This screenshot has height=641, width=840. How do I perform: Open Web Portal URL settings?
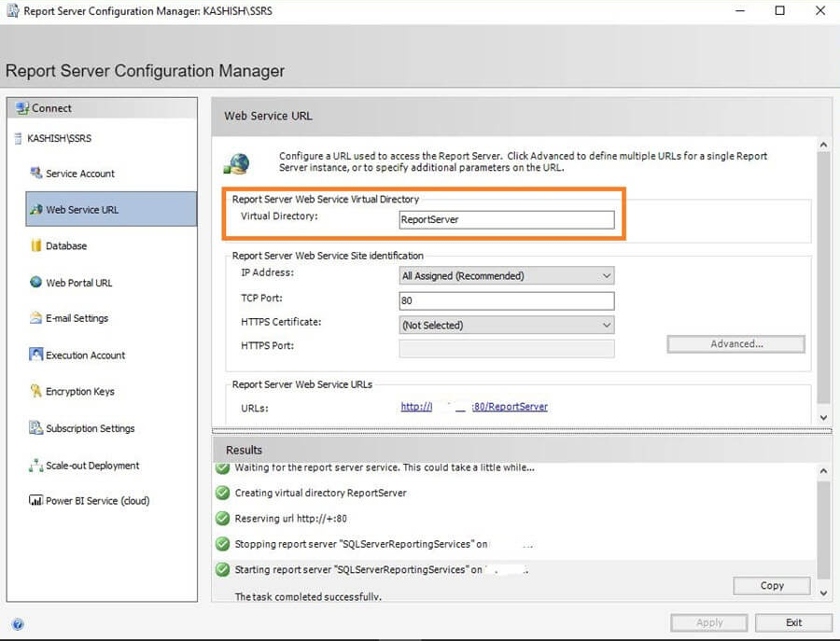tap(78, 283)
